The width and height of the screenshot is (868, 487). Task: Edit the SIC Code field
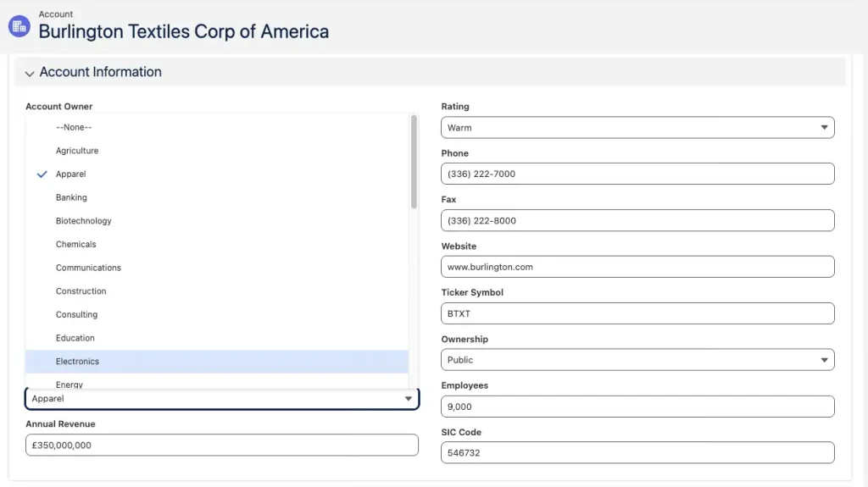coord(637,452)
